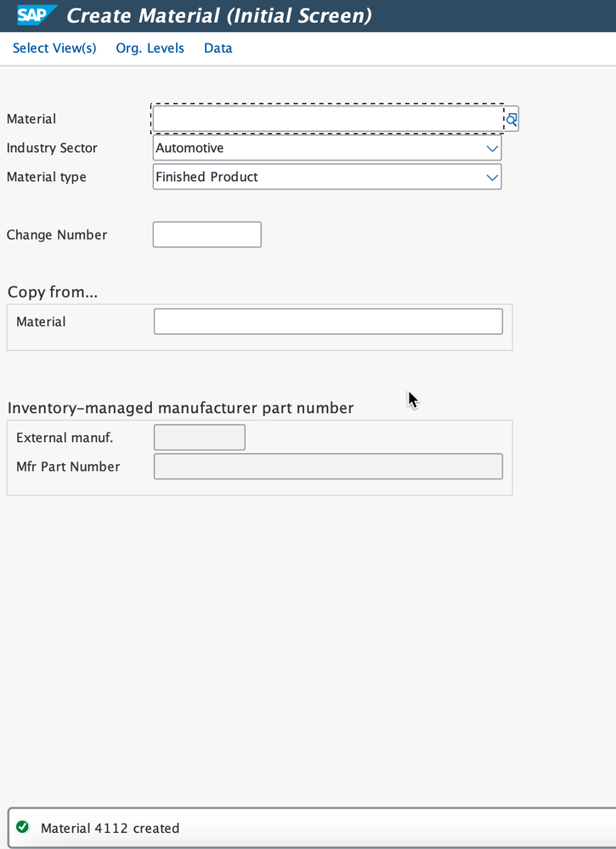This screenshot has height=849, width=616.
Task: Click the Change Number input field
Action: click(206, 235)
